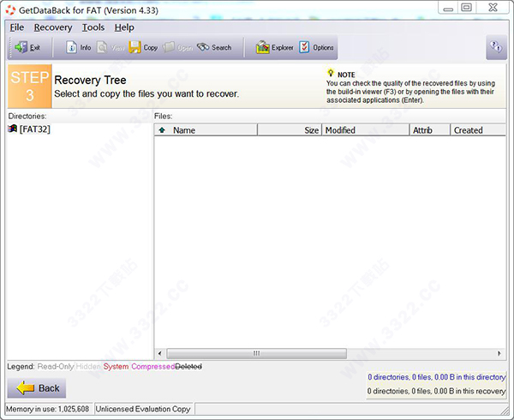Viewport: 514px width, 420px height.
Task: Sort files by Name column
Action: (x=206, y=130)
